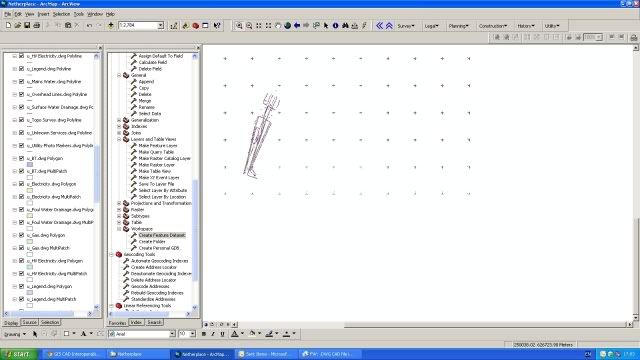
Task: Select the Pan hand tool
Action: [x=278, y=26]
